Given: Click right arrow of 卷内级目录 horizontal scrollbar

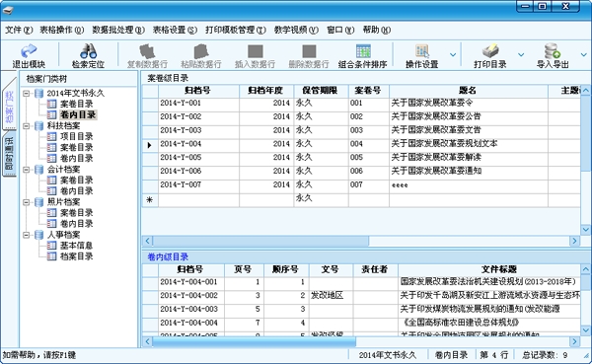Looking at the screenshot, I should click(574, 341).
